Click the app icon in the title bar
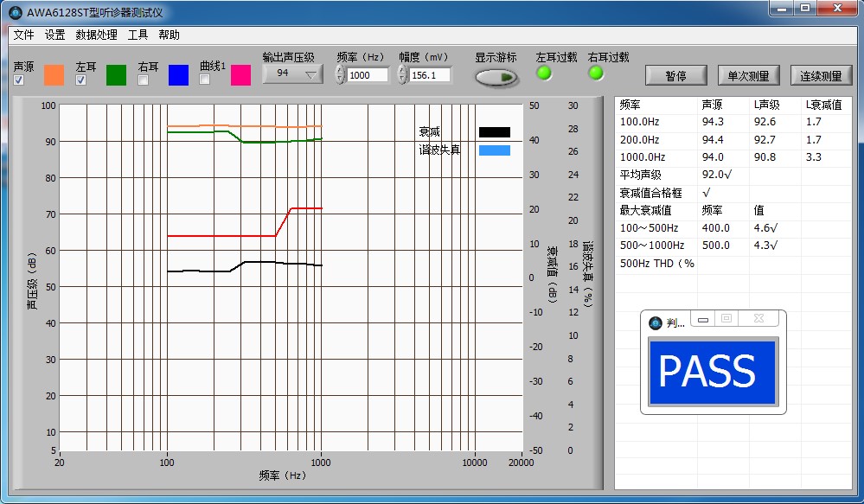Screen dimensions: 864x504 point(15,13)
